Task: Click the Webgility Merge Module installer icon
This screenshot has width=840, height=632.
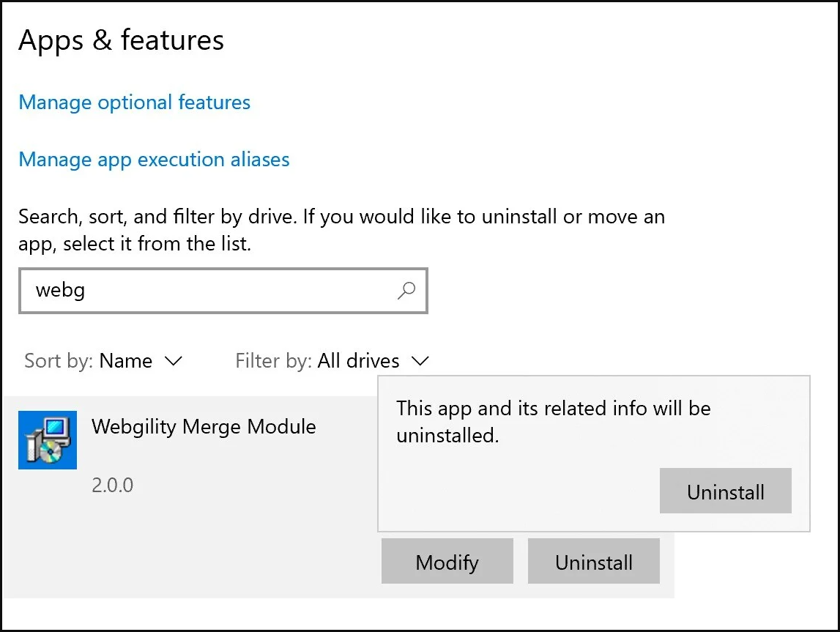Action: pyautogui.click(x=48, y=440)
